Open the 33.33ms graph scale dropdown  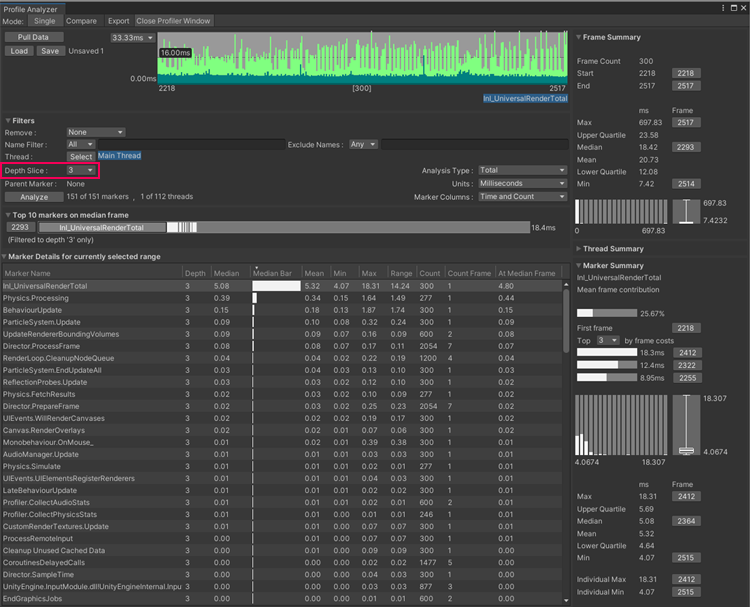tap(133, 37)
